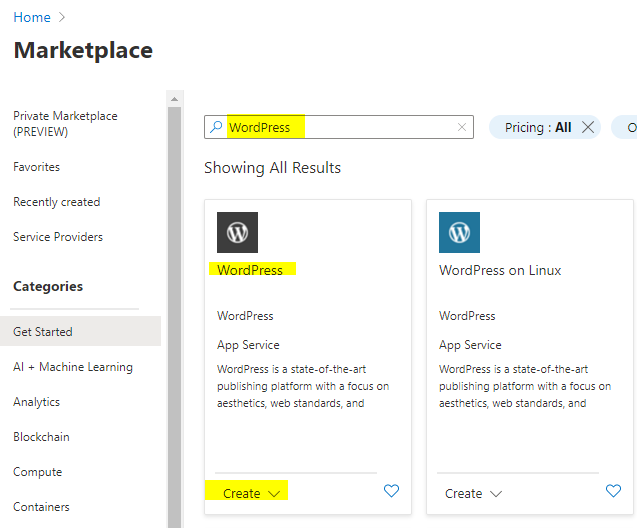637x528 pixels.
Task: Select the Compute category
Action: pos(37,472)
